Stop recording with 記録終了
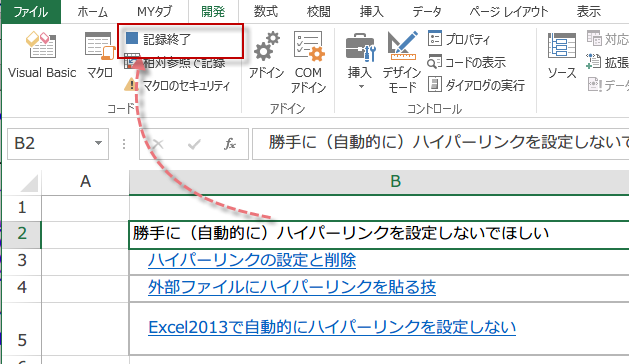Screen dimensions: 629x364 (159, 39)
